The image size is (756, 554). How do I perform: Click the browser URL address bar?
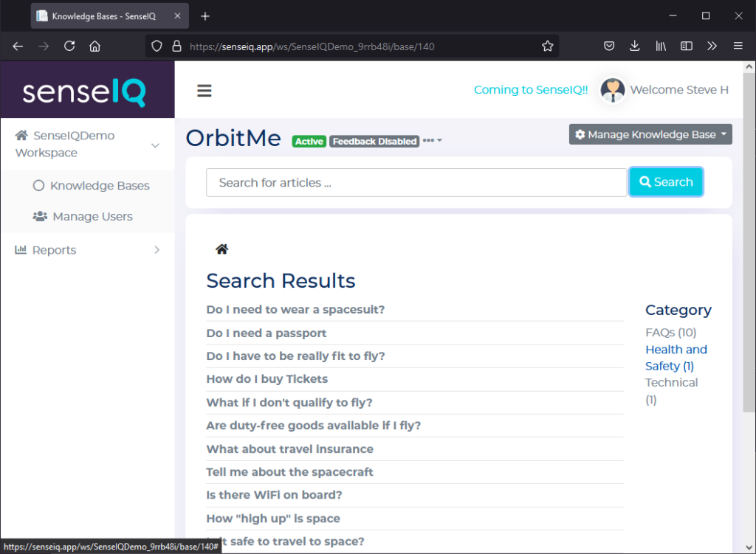pos(352,46)
